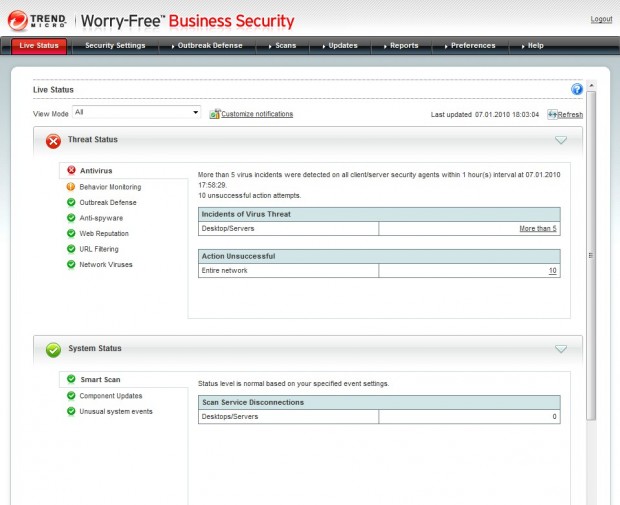Viewport: 620px width, 505px height.
Task: Open the blue help question-mark icon
Action: 577,89
